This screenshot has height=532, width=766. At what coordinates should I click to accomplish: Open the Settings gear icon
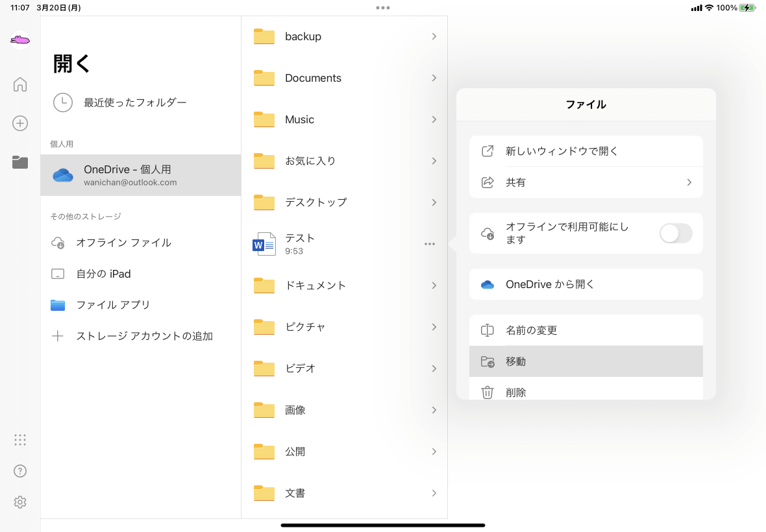pos(20,502)
